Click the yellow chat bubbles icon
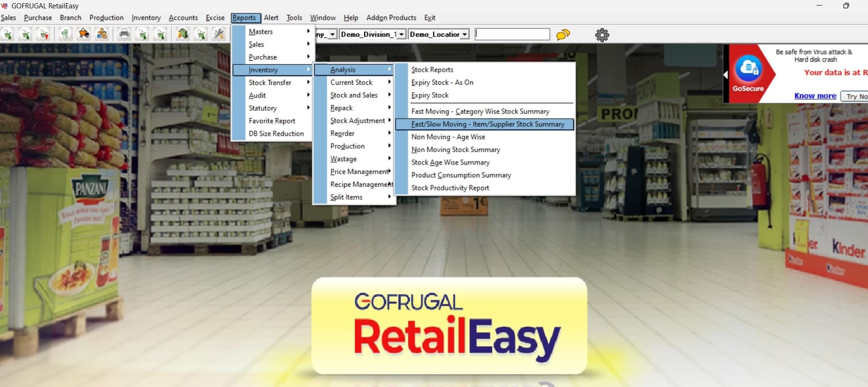Screen dimensions: 868x387 pos(563,35)
